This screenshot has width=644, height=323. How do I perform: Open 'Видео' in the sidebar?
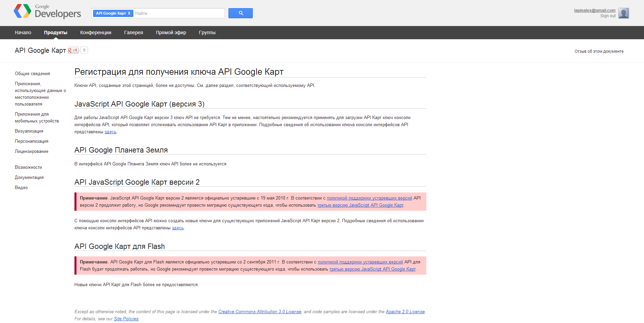click(x=21, y=187)
